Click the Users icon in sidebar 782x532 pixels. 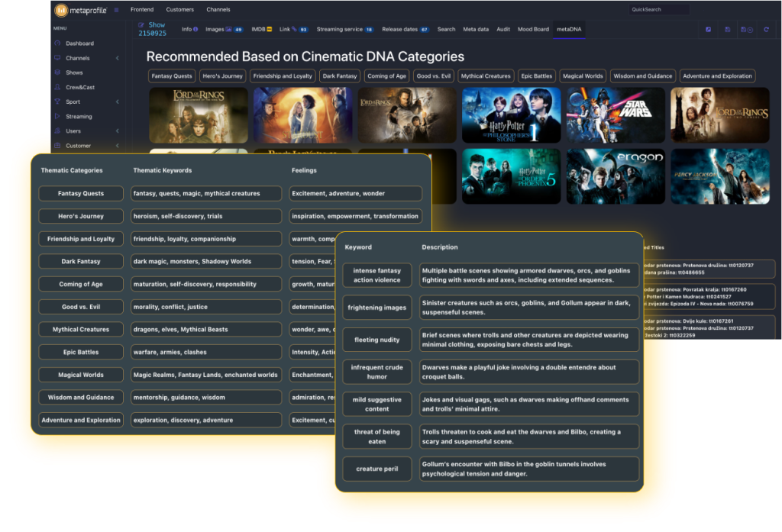pyautogui.click(x=57, y=131)
